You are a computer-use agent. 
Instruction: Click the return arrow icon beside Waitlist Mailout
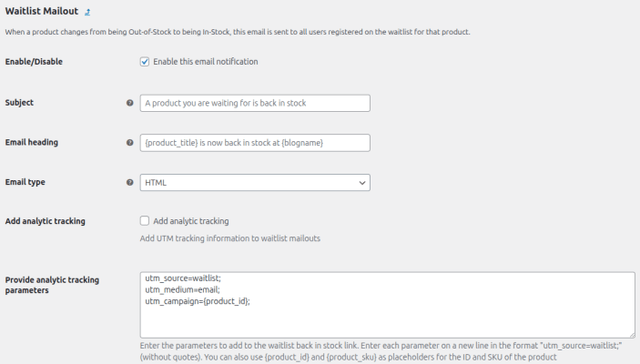87,13
